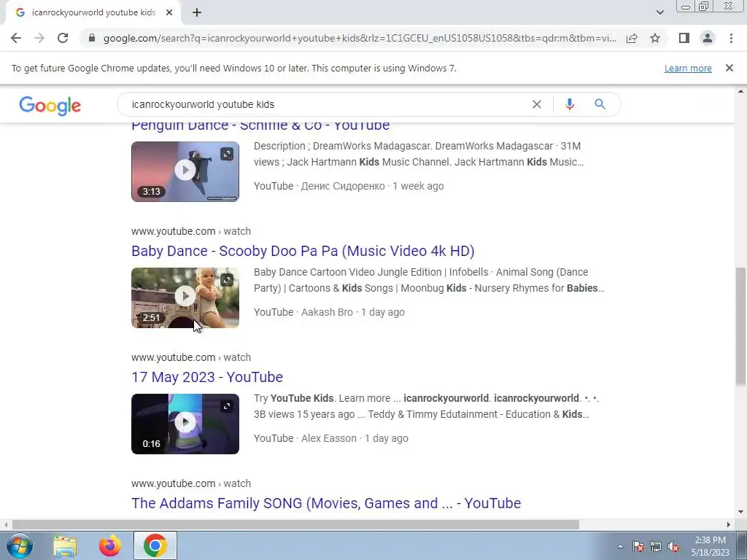
Task: Open the Windows Start menu
Action: pos(20,545)
